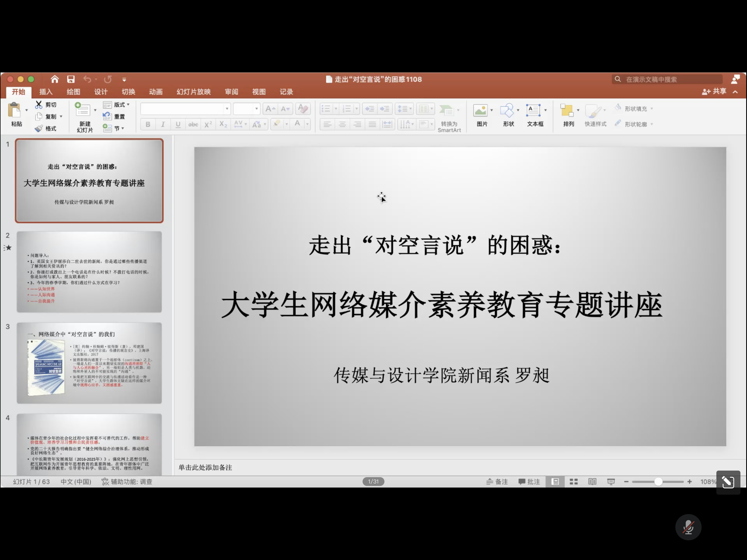Click 新建幻灯片 to add a slide

click(x=84, y=116)
